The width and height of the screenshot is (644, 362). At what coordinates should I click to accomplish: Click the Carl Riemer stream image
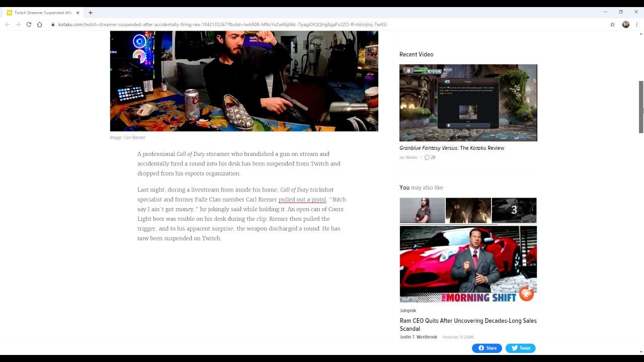pos(244,81)
